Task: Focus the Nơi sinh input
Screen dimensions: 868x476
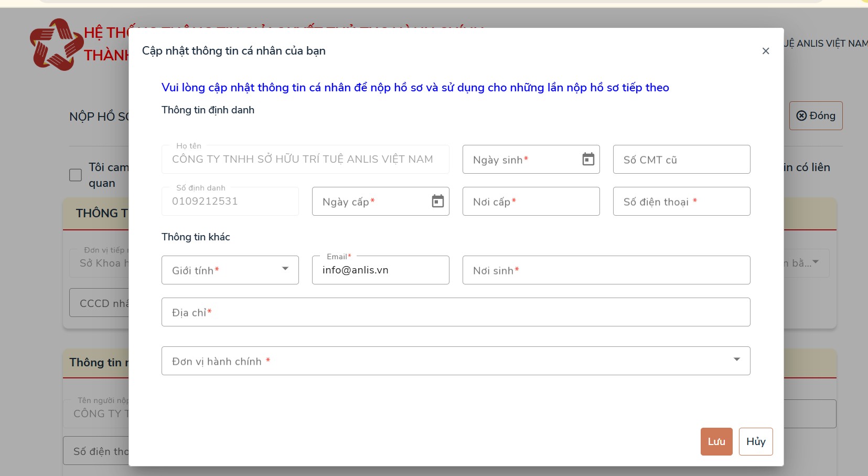Action: [606, 270]
